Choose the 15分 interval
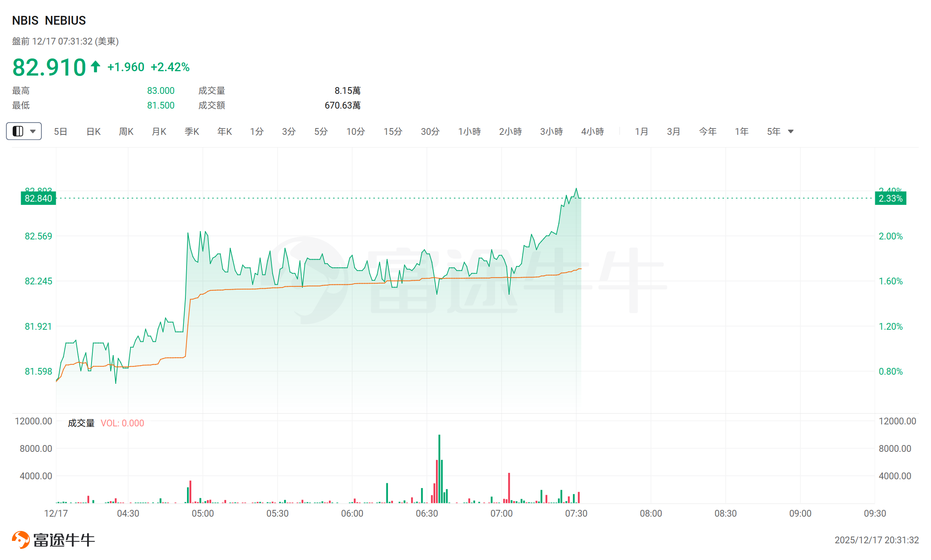 393,132
